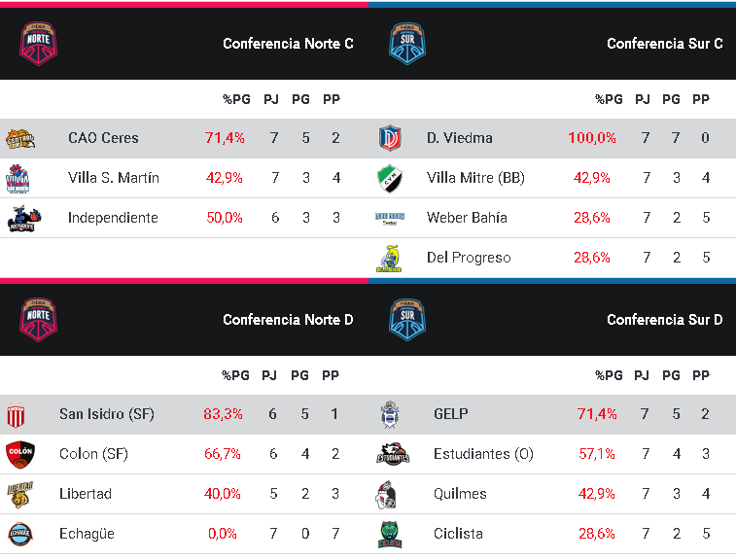736x560 pixels.
Task: Click the Villa S. Martín team logo
Action: (20, 179)
